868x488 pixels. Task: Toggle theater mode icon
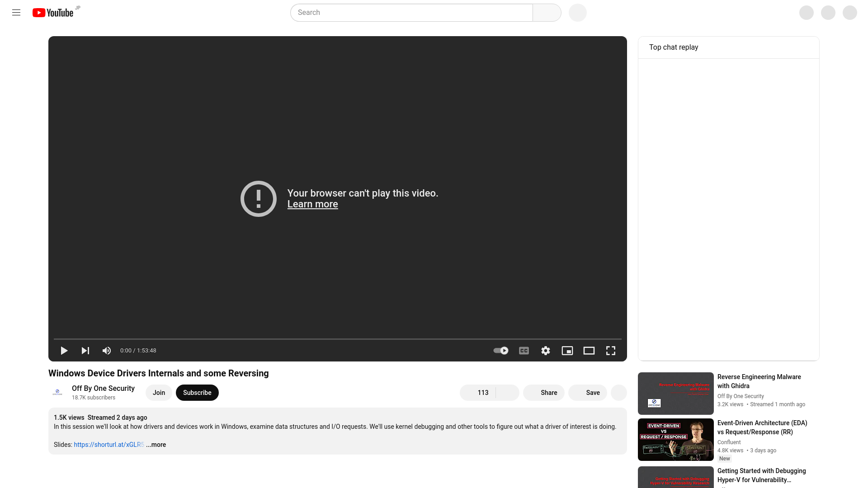click(x=589, y=350)
